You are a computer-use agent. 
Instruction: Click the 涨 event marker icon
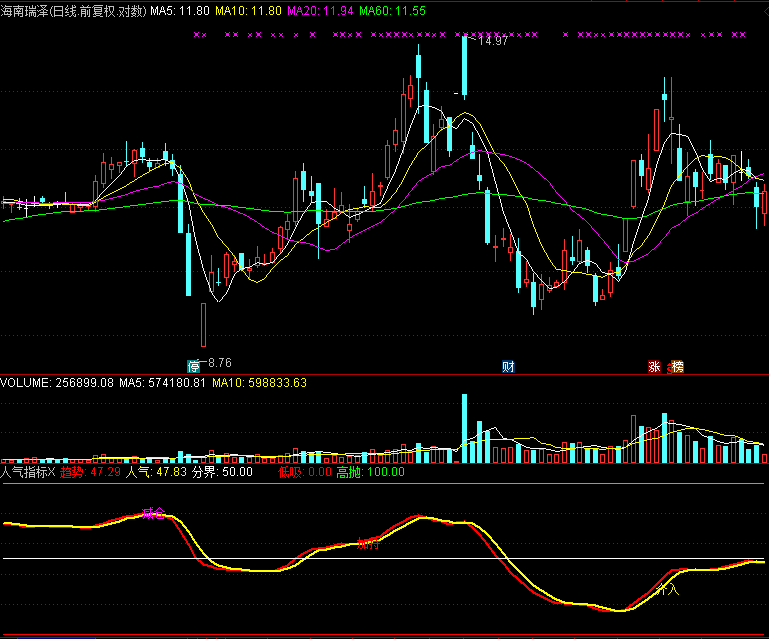click(655, 366)
